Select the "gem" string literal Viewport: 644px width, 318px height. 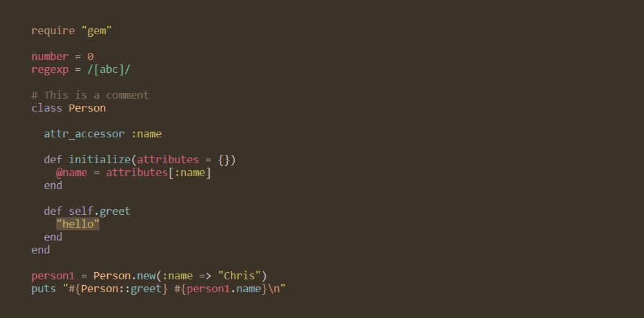tap(97, 31)
